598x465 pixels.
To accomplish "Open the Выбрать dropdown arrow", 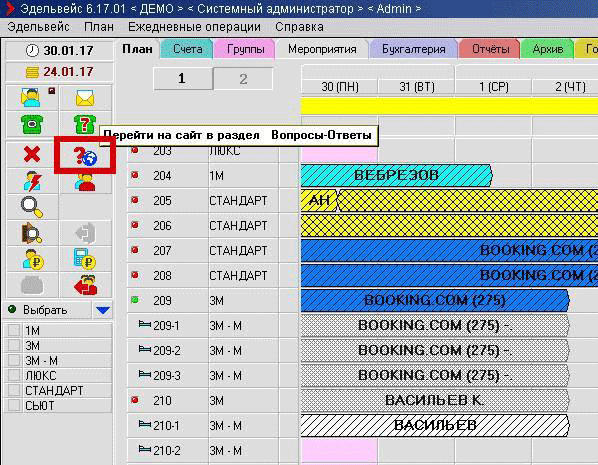I will tap(103, 310).
